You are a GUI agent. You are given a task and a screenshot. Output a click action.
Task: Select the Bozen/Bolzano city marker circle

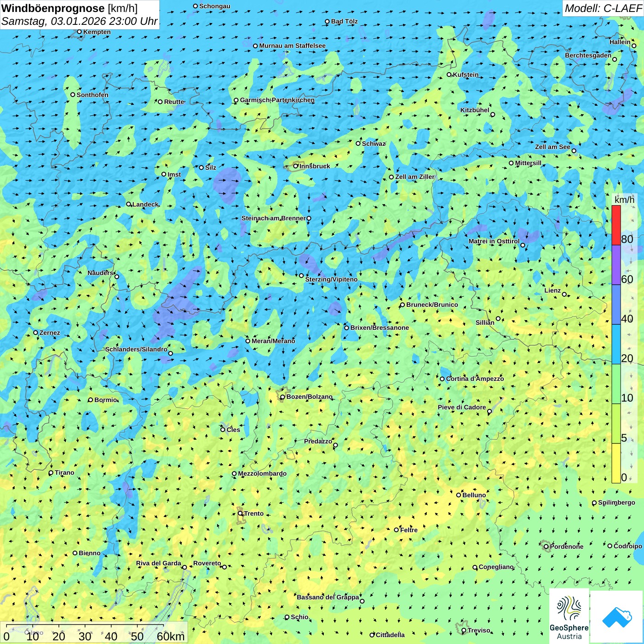pos(282,397)
